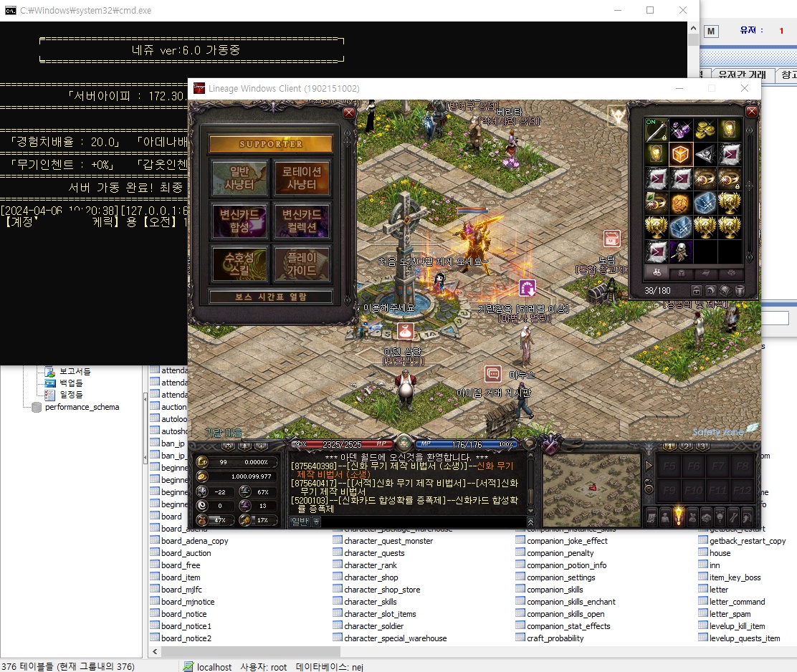
Task: Select the orange rune stone item
Action: pos(680,203)
